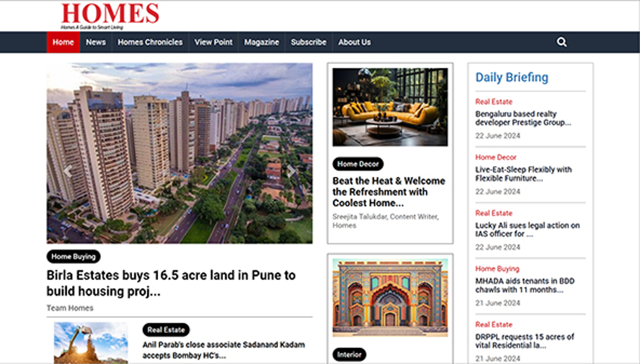The image size is (640, 364).
Task: Navigate to the Subscribe page
Action: point(308,42)
